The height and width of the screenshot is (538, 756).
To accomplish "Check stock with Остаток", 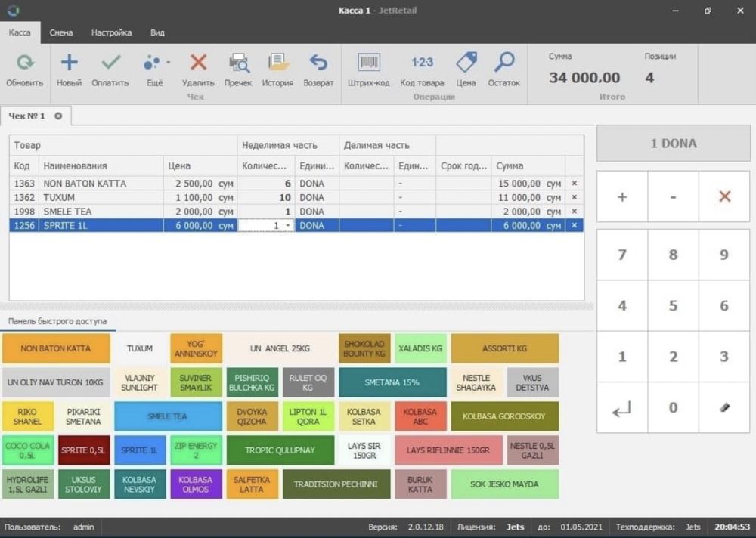I will (x=503, y=70).
